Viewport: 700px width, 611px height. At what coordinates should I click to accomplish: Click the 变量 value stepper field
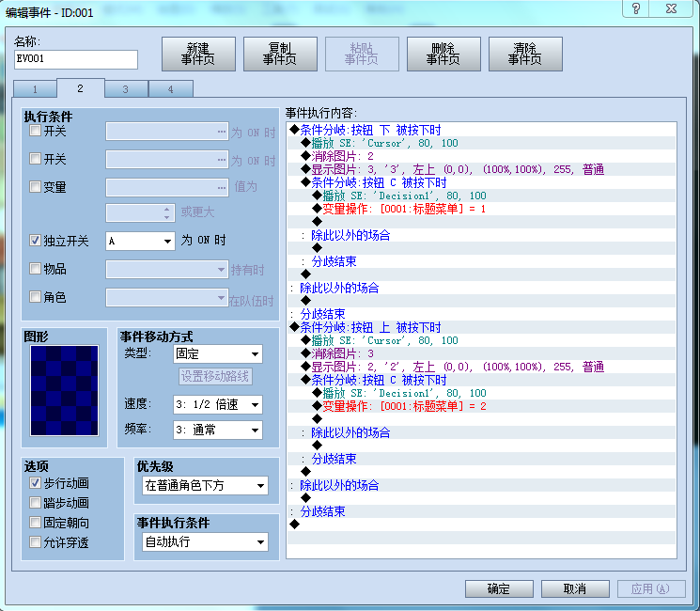[x=140, y=212]
